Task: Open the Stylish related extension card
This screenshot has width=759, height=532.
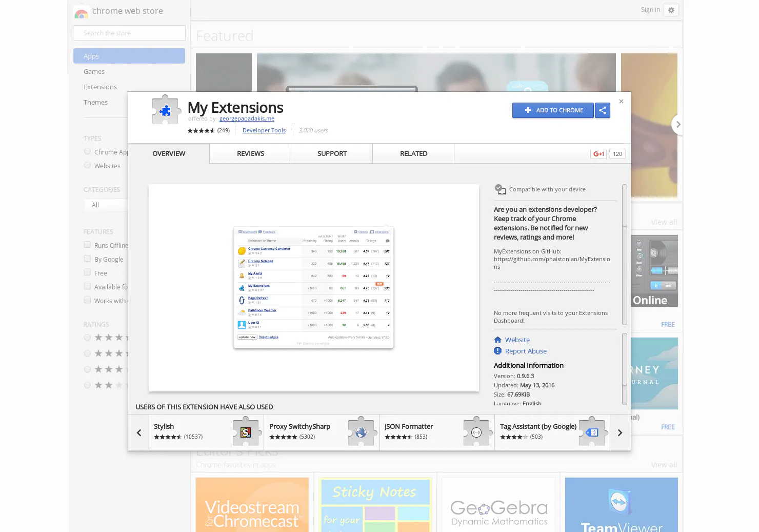Action: (x=206, y=432)
